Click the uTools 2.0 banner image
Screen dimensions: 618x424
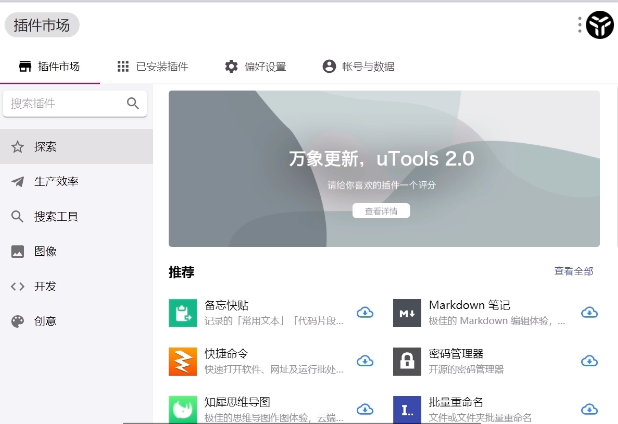pos(384,169)
